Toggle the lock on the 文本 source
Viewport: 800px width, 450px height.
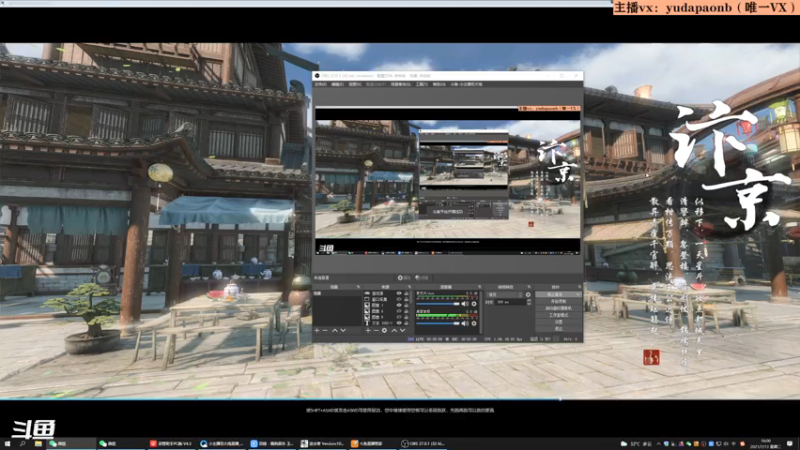406,323
